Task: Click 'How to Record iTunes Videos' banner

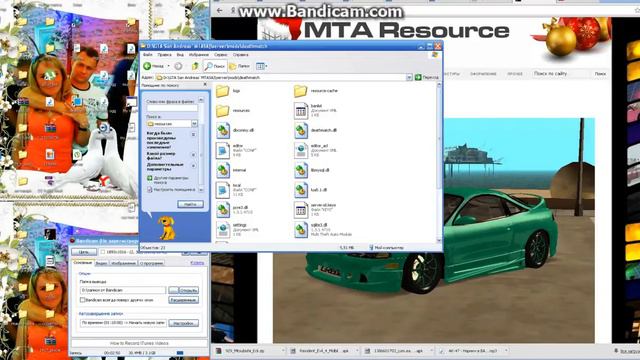Action: click(139, 343)
